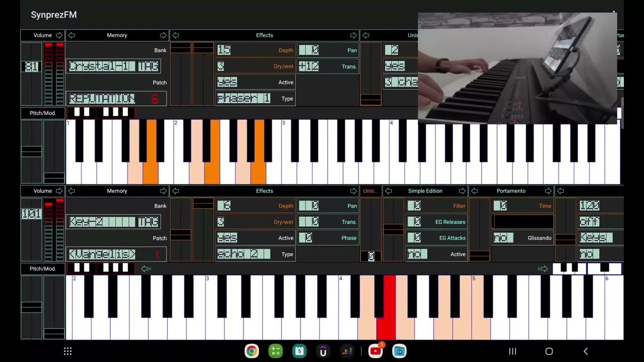This screenshot has height=362, width=644.
Task: Open the Chrome app in the taskbar
Action: click(x=252, y=351)
